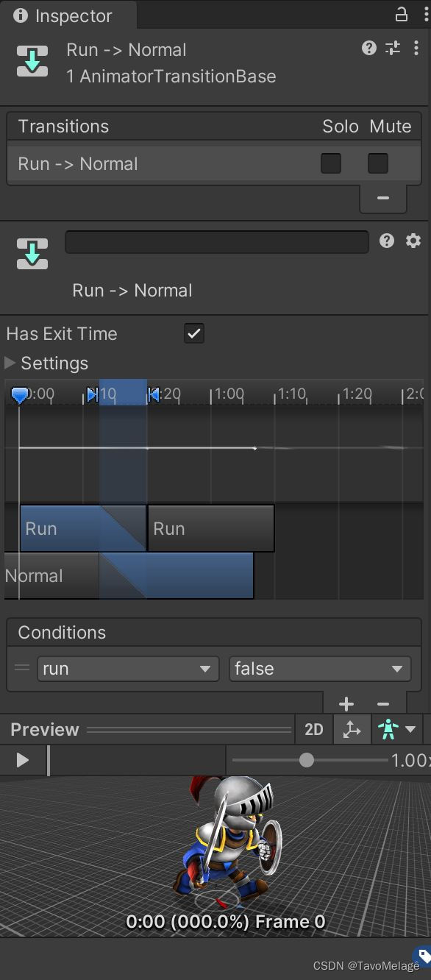The image size is (431, 980).
Task: Select the pivot/axis gizmo icon in Preview
Action: [x=352, y=729]
